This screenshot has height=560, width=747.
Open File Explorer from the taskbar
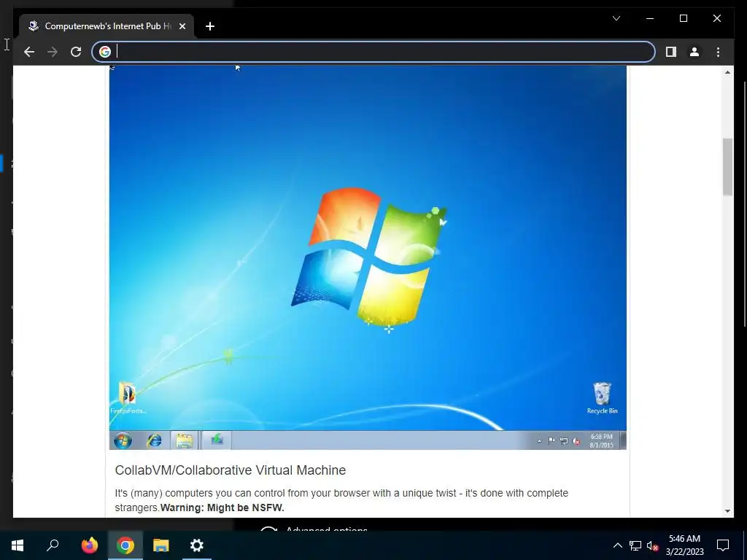[x=161, y=545]
